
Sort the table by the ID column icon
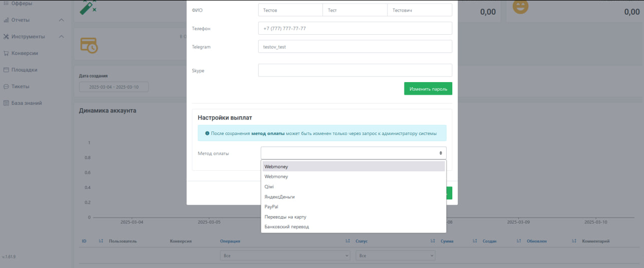coord(101,241)
